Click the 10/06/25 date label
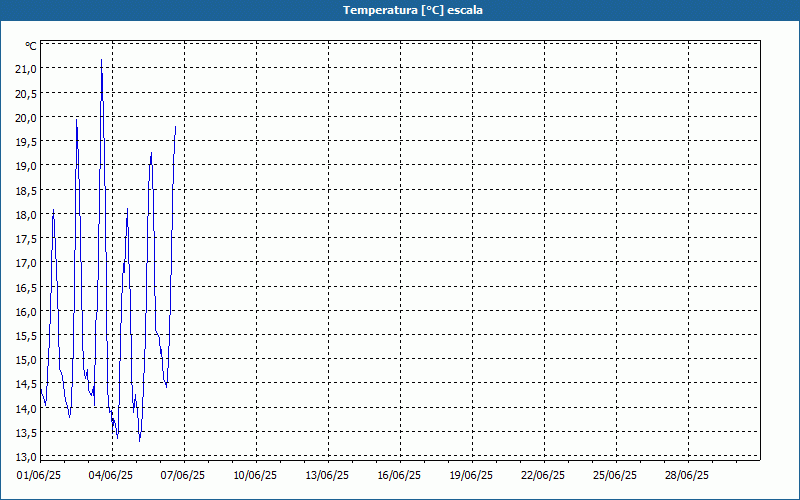 [255, 475]
